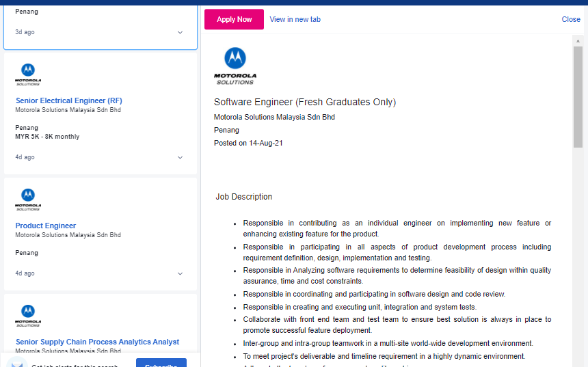Click Motorola logo on Product Engineer card
Viewport: 588px width, 367px height.
click(x=28, y=200)
